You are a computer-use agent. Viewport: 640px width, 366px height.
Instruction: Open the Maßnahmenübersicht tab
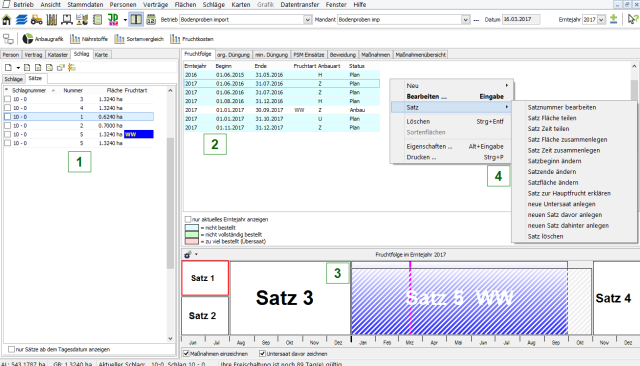click(x=420, y=55)
